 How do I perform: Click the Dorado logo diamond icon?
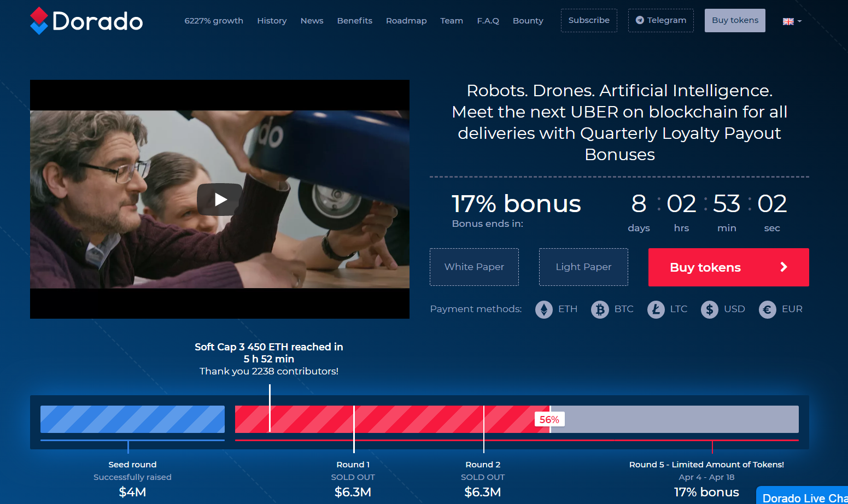point(39,21)
